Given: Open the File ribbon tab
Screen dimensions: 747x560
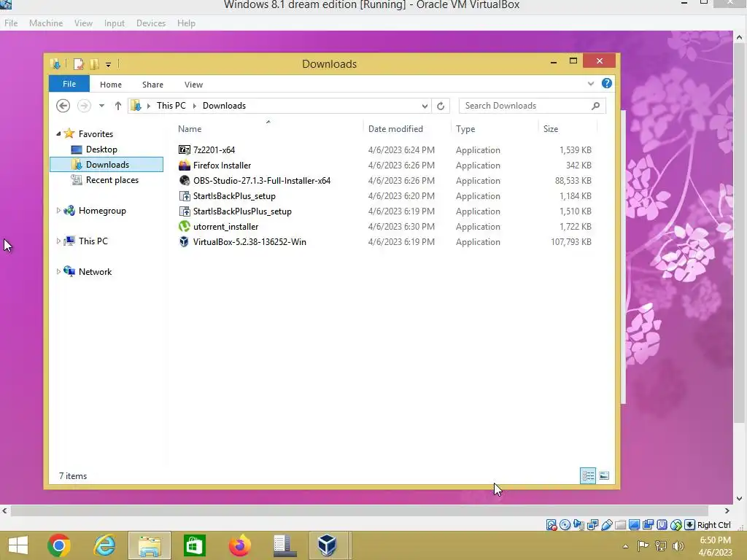Looking at the screenshot, I should tap(69, 84).
